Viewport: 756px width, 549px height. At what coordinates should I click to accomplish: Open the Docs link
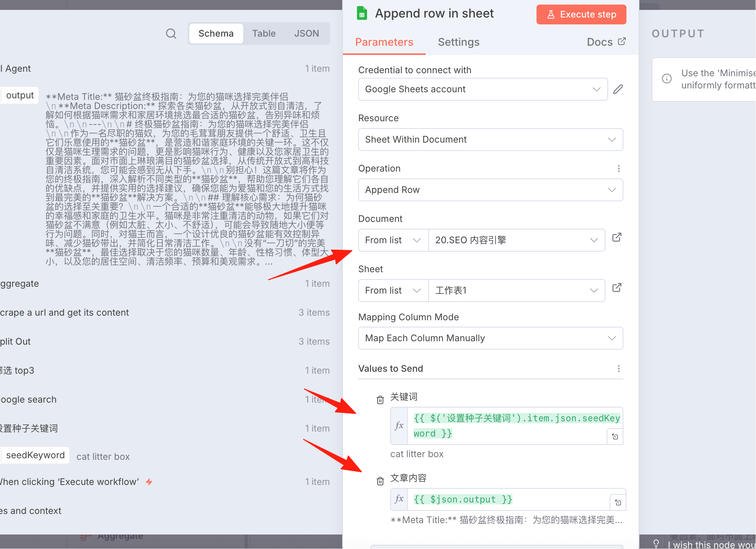point(606,42)
